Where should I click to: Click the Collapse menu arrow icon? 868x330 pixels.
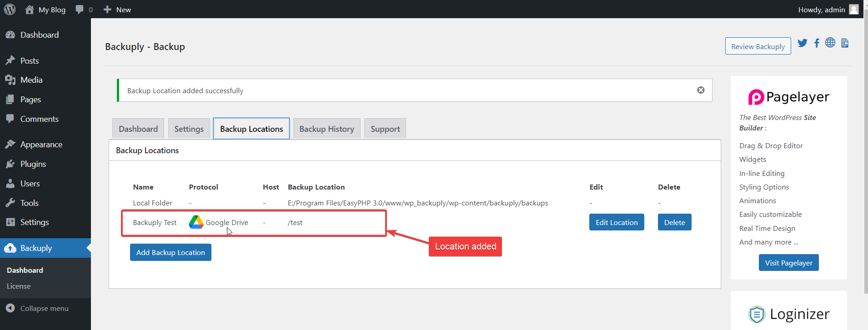(10, 308)
